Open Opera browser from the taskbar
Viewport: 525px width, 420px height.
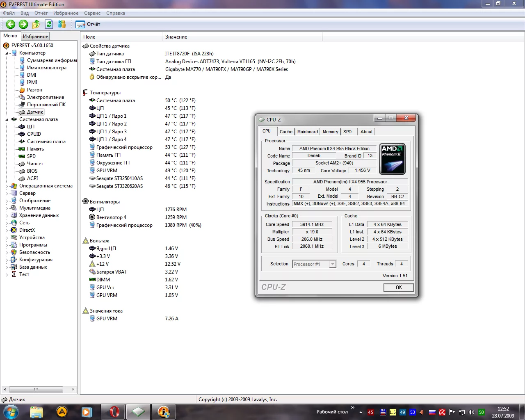(x=112, y=411)
